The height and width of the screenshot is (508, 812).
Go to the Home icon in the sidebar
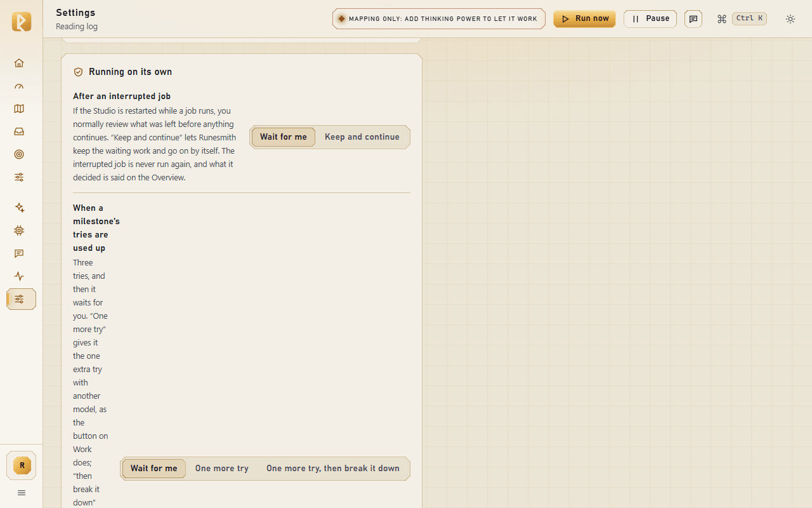[x=19, y=63]
